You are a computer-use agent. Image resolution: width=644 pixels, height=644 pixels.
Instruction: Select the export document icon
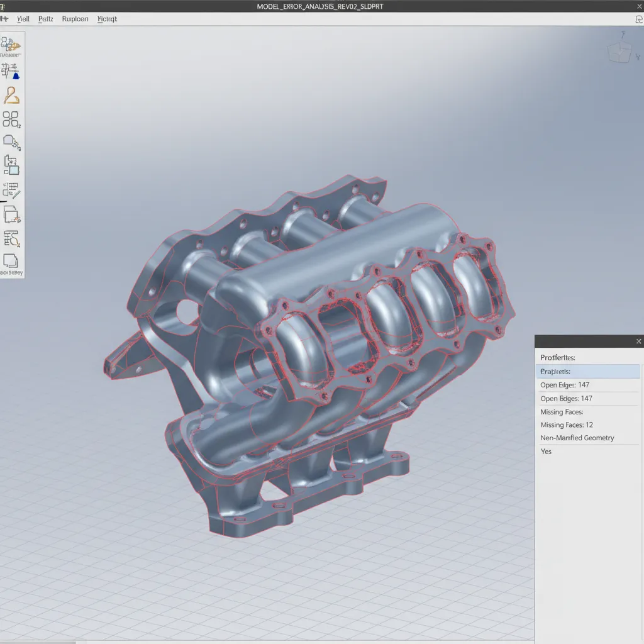[11, 214]
